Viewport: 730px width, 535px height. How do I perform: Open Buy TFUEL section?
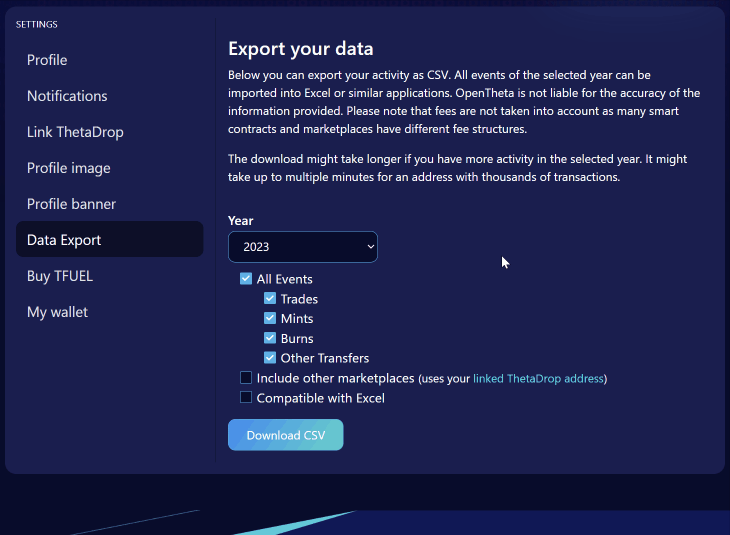60,276
